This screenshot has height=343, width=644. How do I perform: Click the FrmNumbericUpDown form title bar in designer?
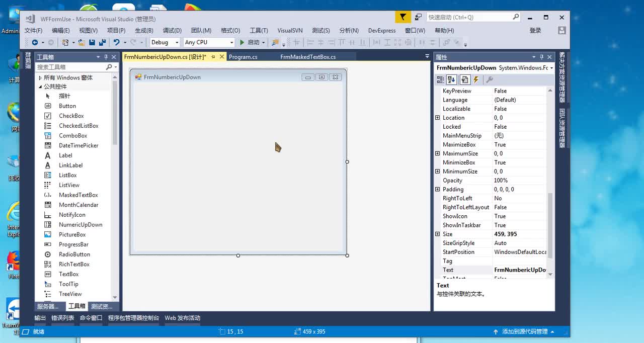(x=238, y=77)
